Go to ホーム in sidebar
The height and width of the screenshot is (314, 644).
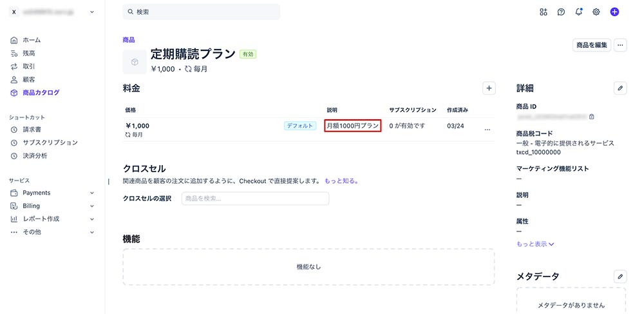(x=32, y=40)
